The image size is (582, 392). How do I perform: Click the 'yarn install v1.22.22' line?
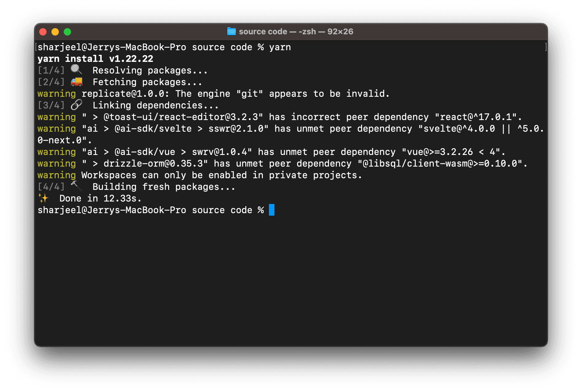(x=95, y=58)
